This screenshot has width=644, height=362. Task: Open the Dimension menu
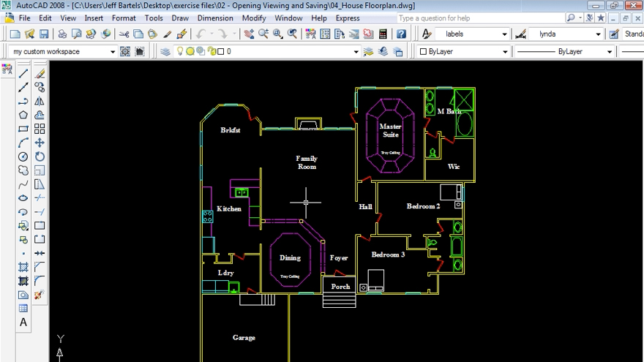[x=215, y=18]
